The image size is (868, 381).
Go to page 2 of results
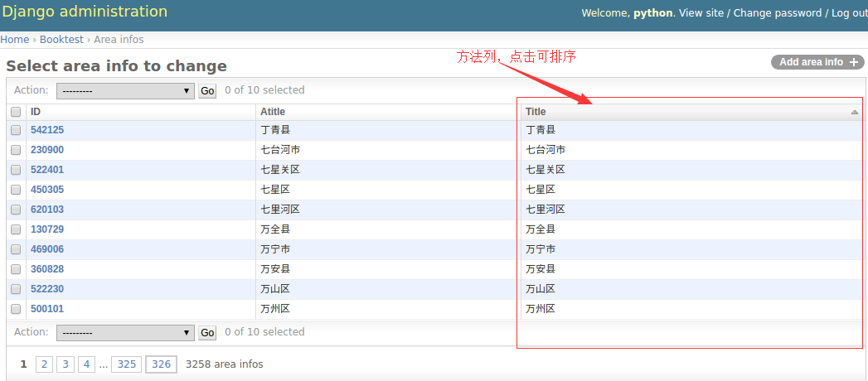click(44, 364)
